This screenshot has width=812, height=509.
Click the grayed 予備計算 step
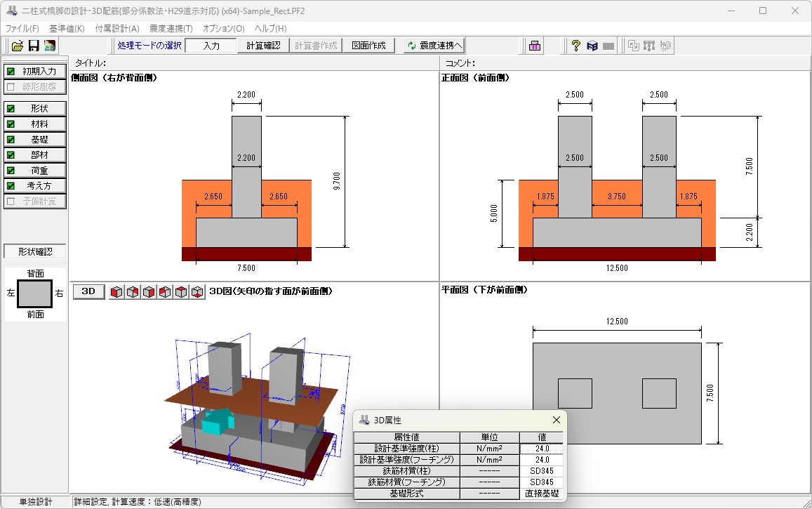coord(35,201)
